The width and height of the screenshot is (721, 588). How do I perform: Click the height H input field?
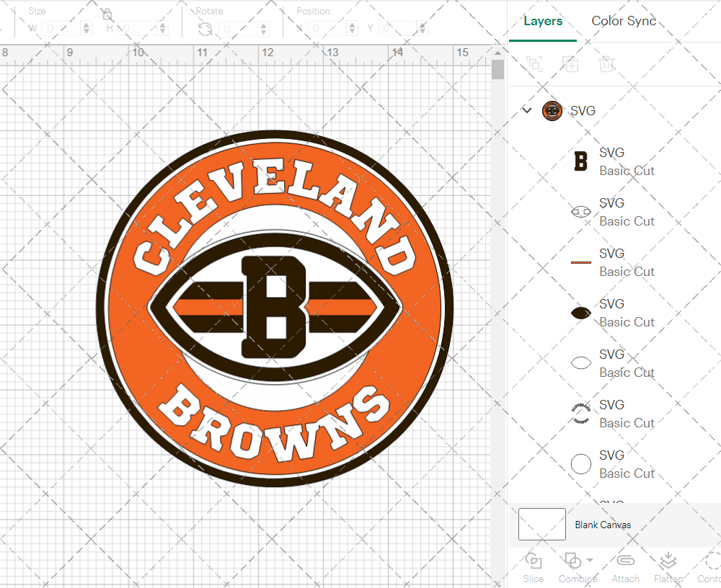(x=138, y=29)
